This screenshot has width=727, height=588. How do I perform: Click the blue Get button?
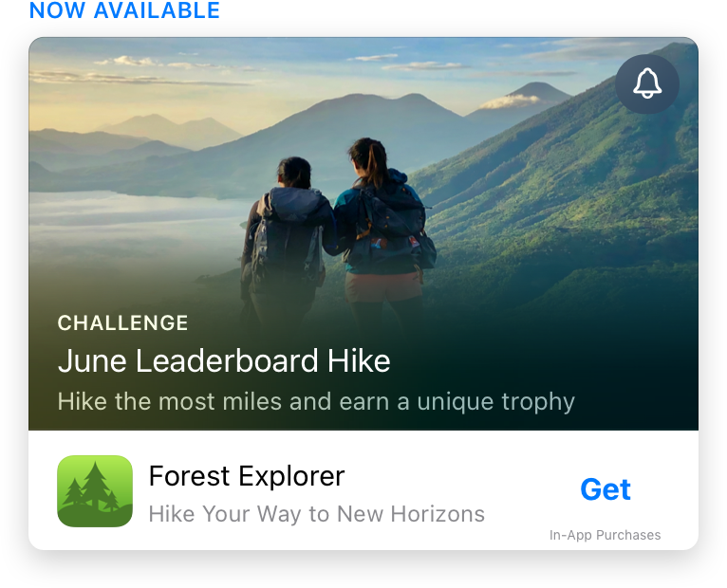[606, 489]
